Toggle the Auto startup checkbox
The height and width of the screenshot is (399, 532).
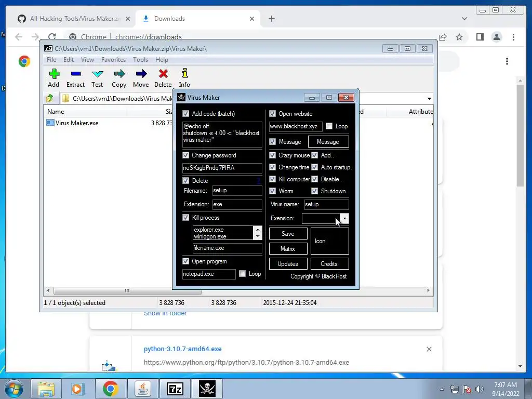(x=314, y=167)
